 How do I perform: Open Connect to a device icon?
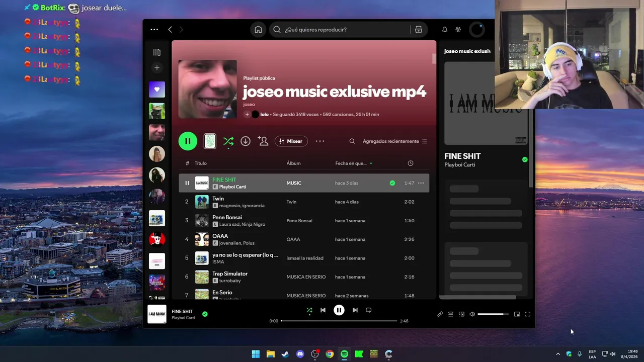[461, 314]
